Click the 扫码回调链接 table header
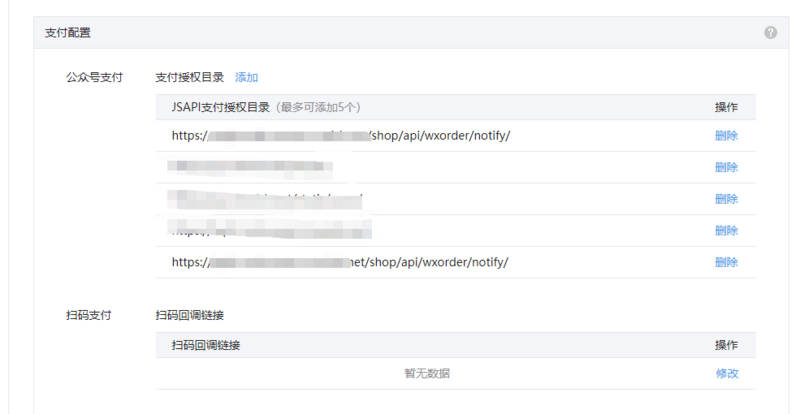 [206, 345]
